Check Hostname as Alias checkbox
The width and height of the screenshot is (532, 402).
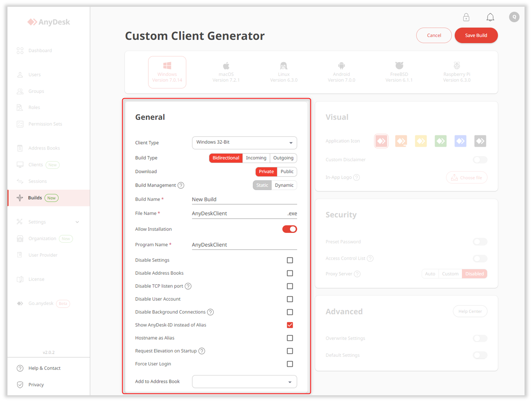(x=290, y=338)
